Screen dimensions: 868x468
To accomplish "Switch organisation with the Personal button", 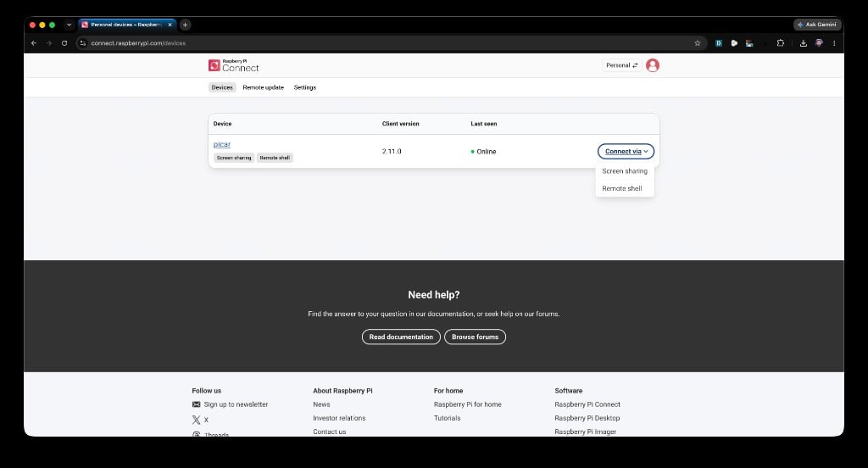I will [x=621, y=65].
